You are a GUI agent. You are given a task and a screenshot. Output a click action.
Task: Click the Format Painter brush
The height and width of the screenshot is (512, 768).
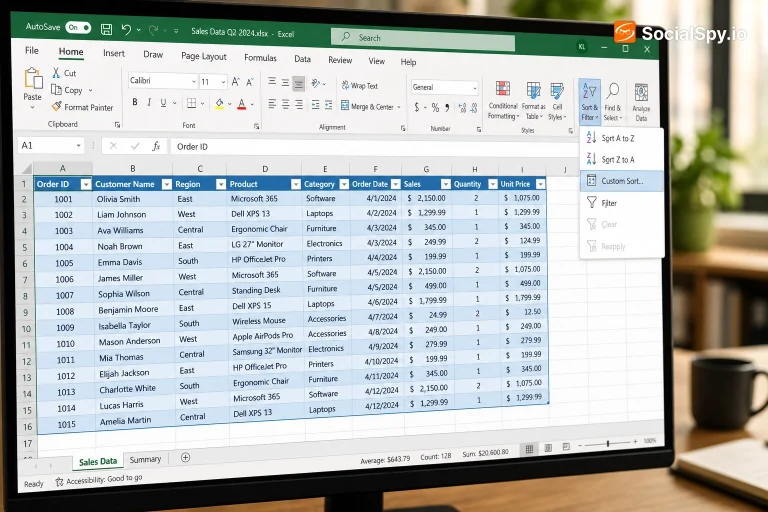tap(57, 106)
